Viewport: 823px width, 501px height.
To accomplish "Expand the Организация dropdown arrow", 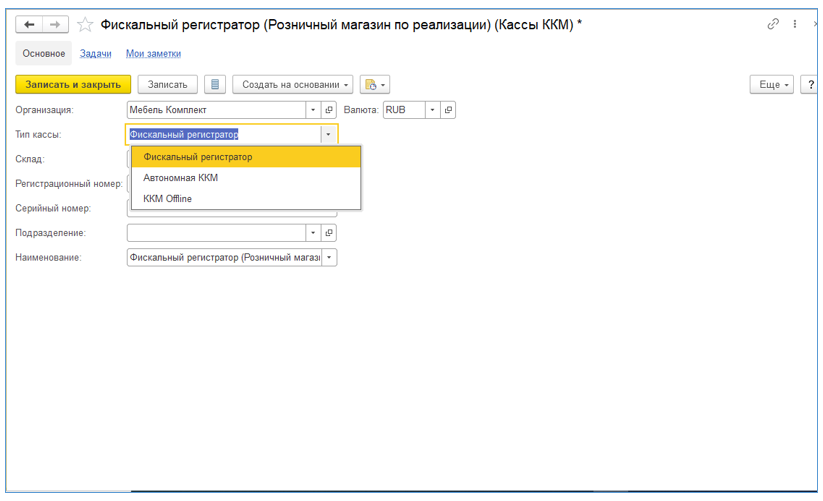I will tap(313, 110).
